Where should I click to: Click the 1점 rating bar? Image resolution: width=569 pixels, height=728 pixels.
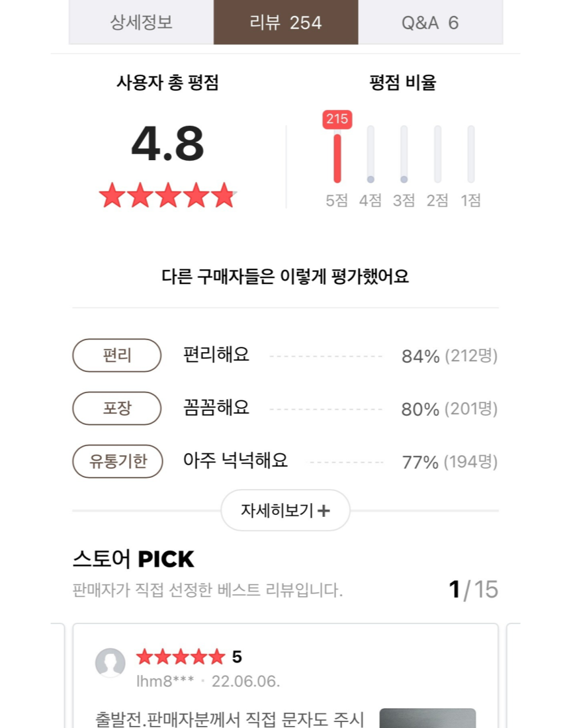tap(470, 155)
